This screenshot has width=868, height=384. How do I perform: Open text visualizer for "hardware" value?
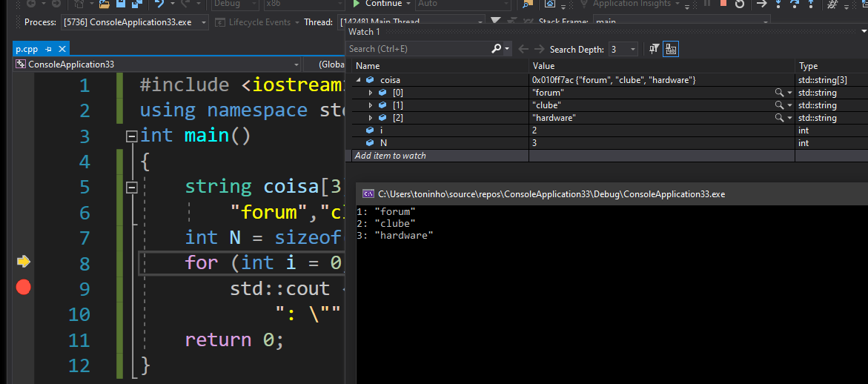(x=779, y=118)
